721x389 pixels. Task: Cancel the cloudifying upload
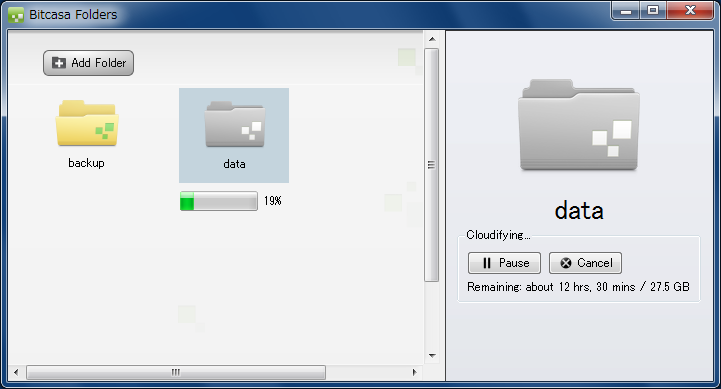point(585,263)
